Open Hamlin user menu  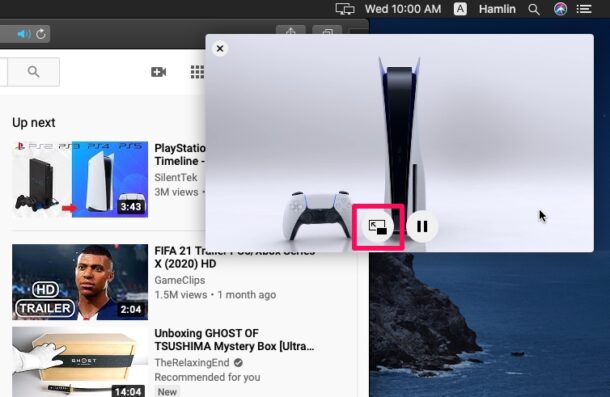497,9
